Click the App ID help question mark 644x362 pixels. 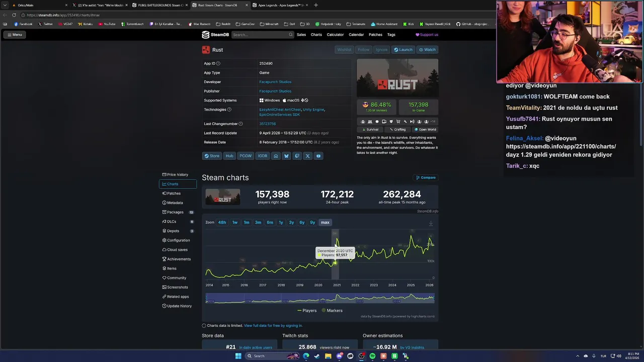pos(218,63)
